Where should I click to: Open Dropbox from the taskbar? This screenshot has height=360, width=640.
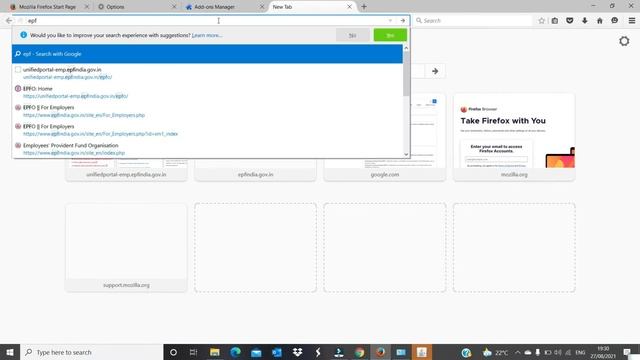click(x=298, y=352)
